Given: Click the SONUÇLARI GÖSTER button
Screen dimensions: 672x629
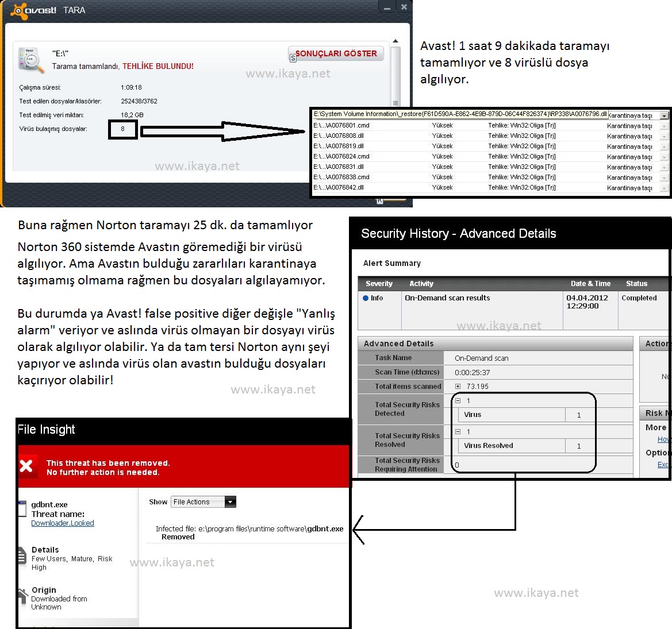Looking at the screenshot, I should 336,53.
